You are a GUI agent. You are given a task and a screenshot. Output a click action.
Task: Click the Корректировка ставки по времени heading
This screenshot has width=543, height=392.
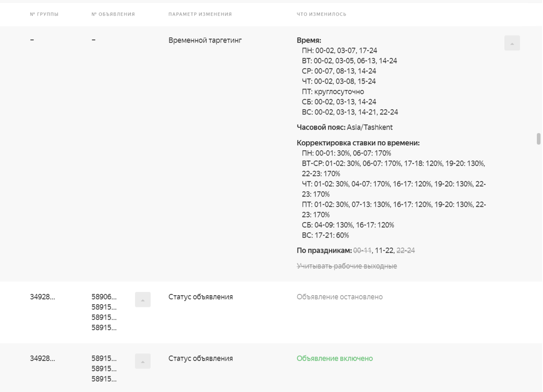pos(358,143)
